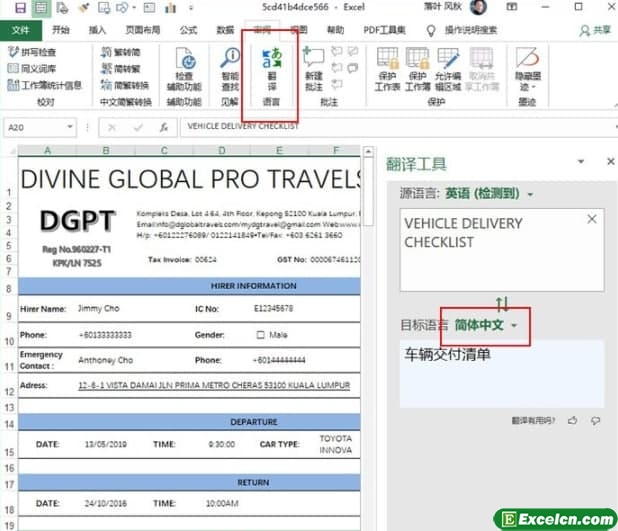Click 检查辅助功能 accessibility checker

(x=184, y=69)
